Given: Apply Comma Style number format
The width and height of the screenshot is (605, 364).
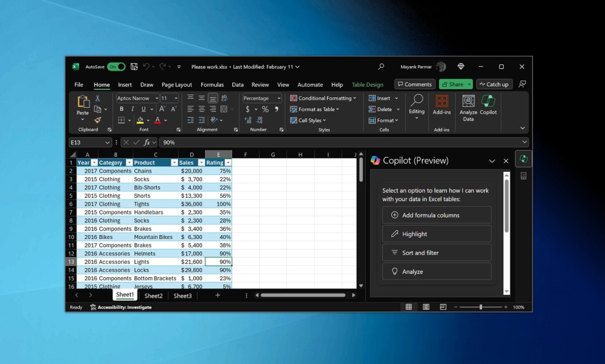Looking at the screenshot, I should coord(277,109).
